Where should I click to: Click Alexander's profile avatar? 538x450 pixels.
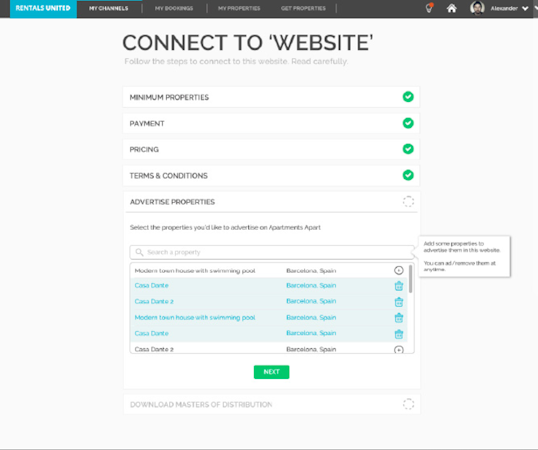pos(477,8)
